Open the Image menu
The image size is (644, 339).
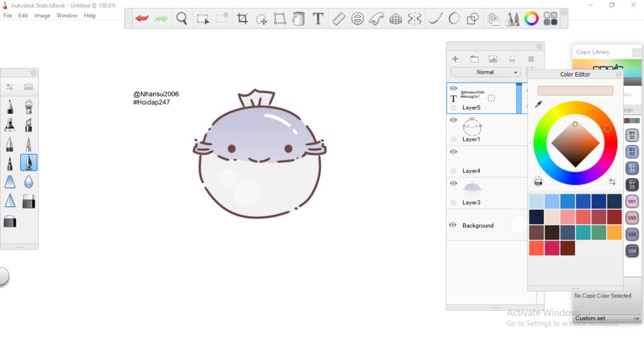click(x=42, y=16)
